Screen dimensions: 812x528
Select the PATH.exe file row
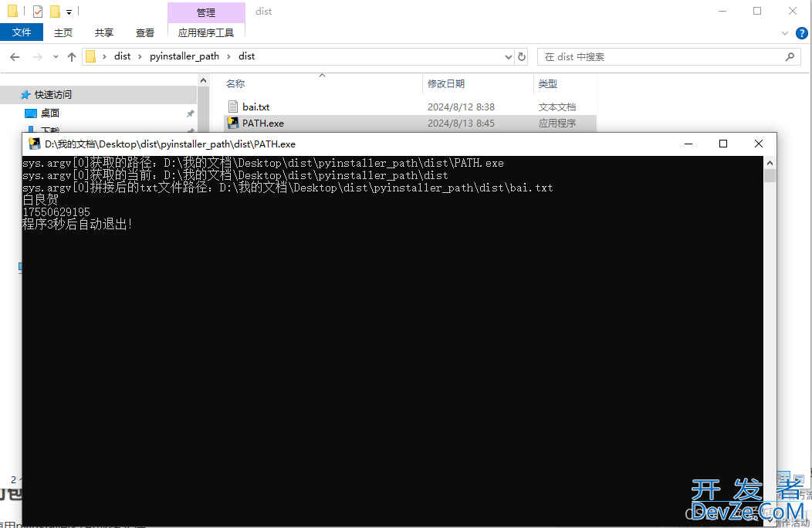pyautogui.click(x=410, y=124)
